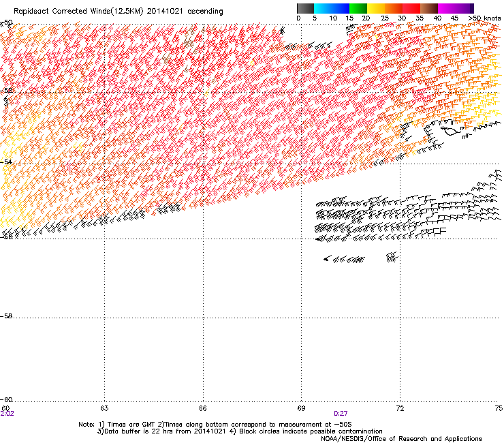The image size is (504, 443).
Task: Click the '25' legend scale label
Action: [x=385, y=18]
